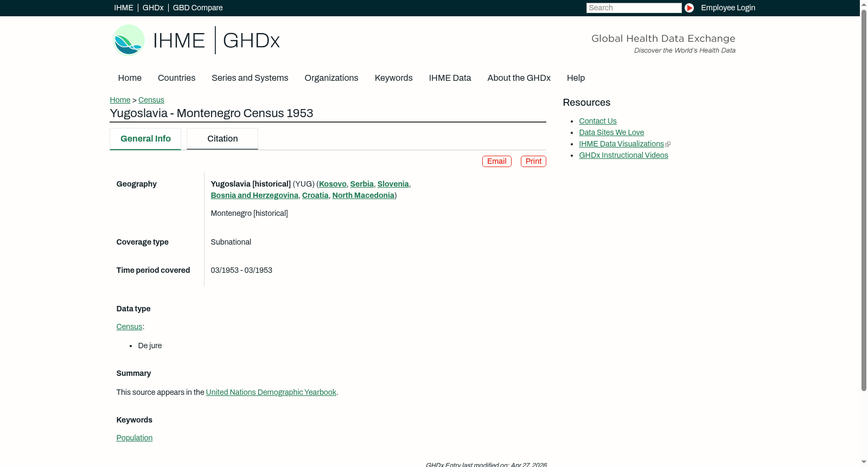
Task: Open the North Macedonia link
Action: [363, 195]
